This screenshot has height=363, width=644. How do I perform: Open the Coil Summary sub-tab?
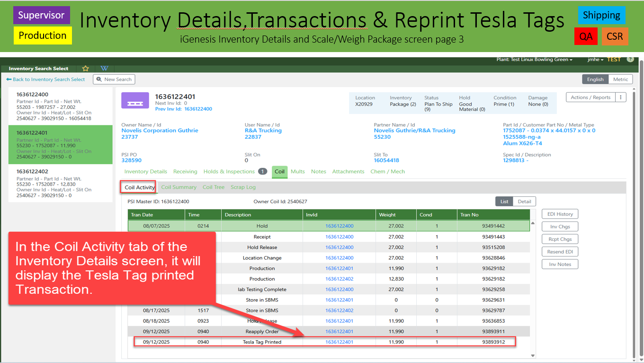tap(179, 187)
